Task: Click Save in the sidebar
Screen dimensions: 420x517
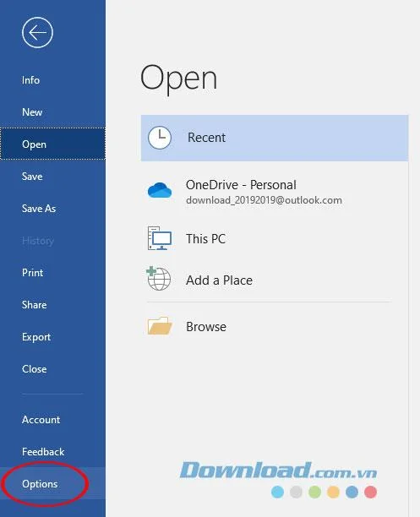Action: tap(52, 177)
